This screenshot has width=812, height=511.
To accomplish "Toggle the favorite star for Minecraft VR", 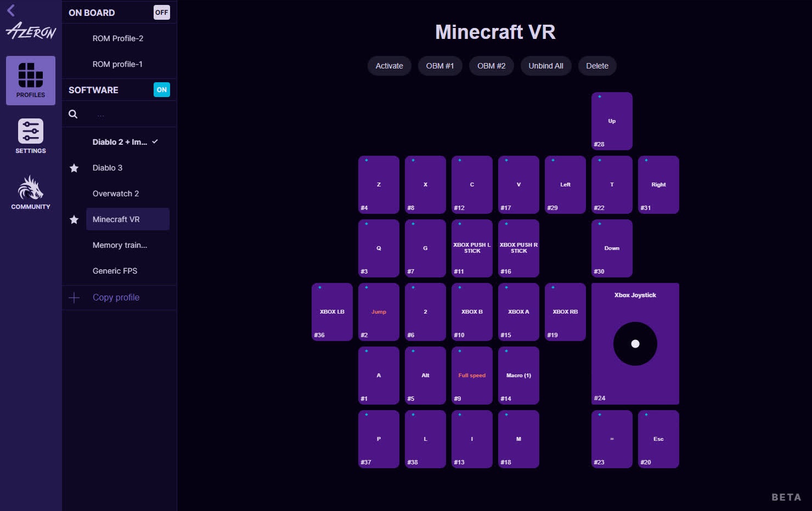I will click(x=74, y=219).
